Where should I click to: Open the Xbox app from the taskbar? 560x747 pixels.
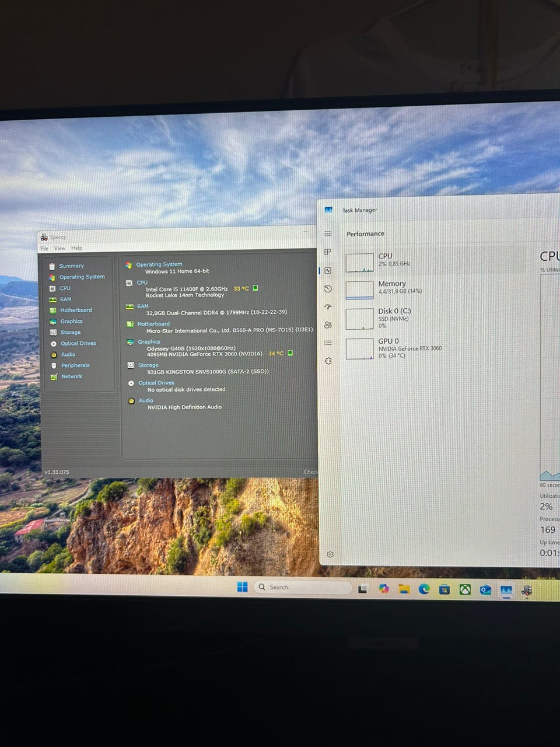pyautogui.click(x=465, y=589)
